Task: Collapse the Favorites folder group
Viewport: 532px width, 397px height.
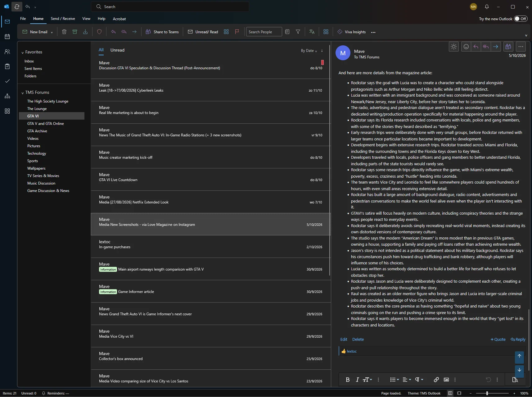Action: (x=23, y=52)
